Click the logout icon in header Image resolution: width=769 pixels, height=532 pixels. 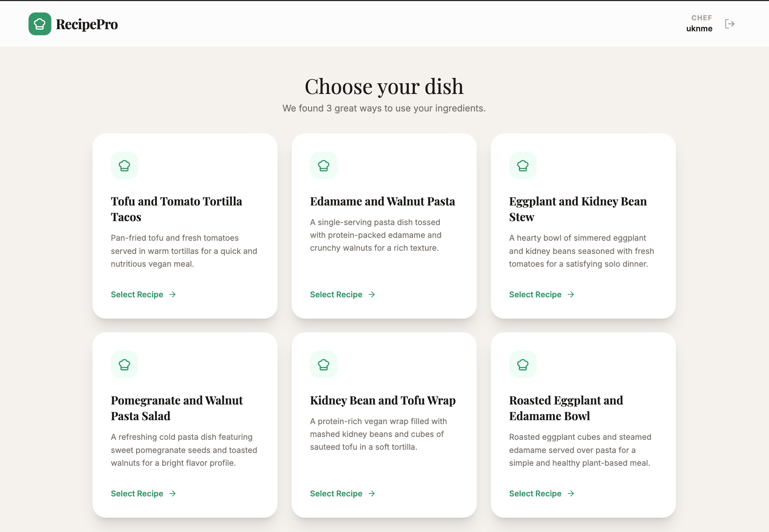[x=729, y=24]
